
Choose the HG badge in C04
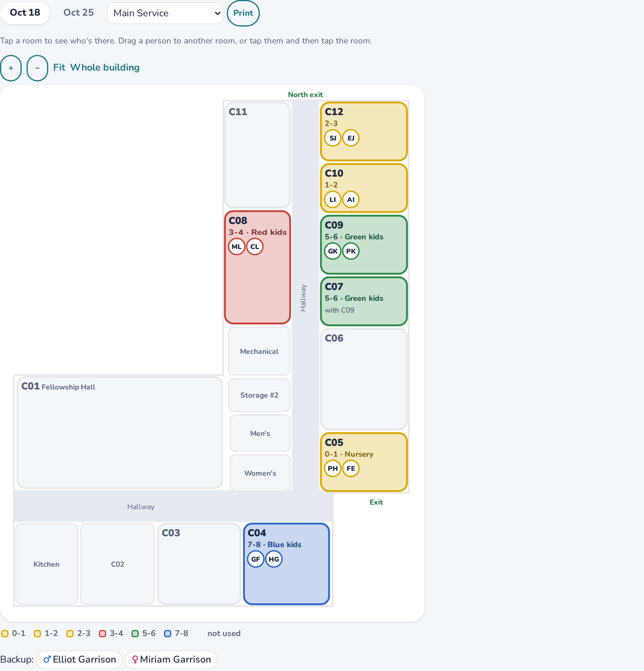pyautogui.click(x=273, y=559)
